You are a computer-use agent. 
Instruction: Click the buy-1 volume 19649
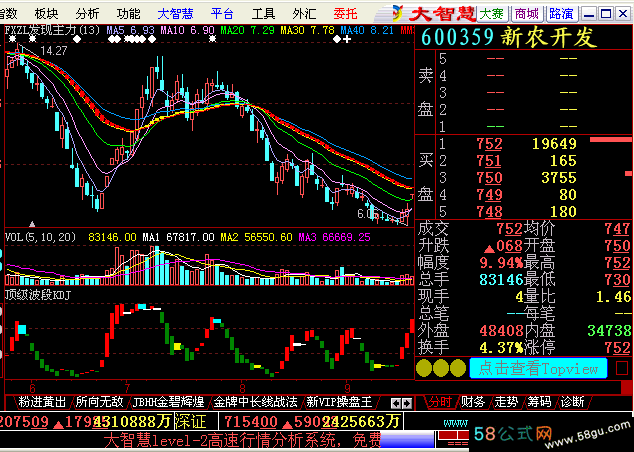pyautogui.click(x=554, y=144)
